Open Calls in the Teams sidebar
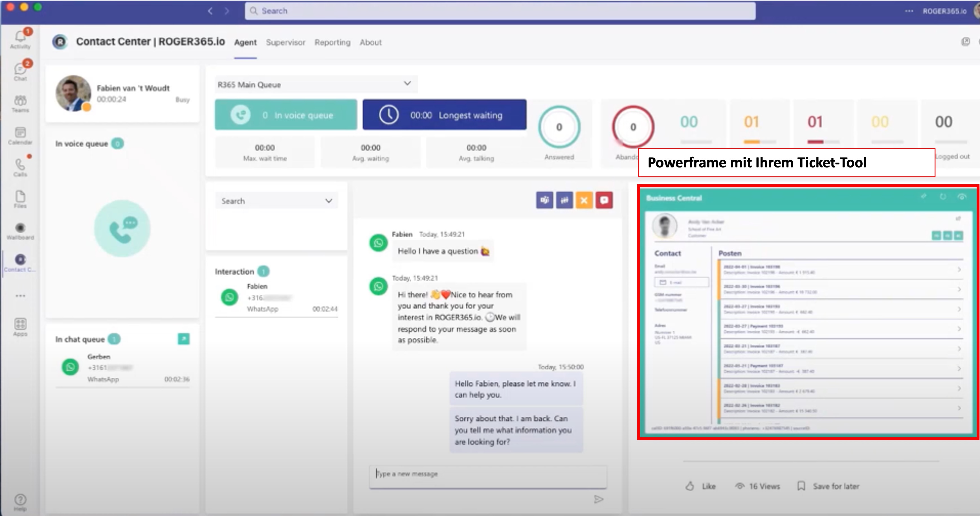The height and width of the screenshot is (516, 980). pyautogui.click(x=20, y=168)
